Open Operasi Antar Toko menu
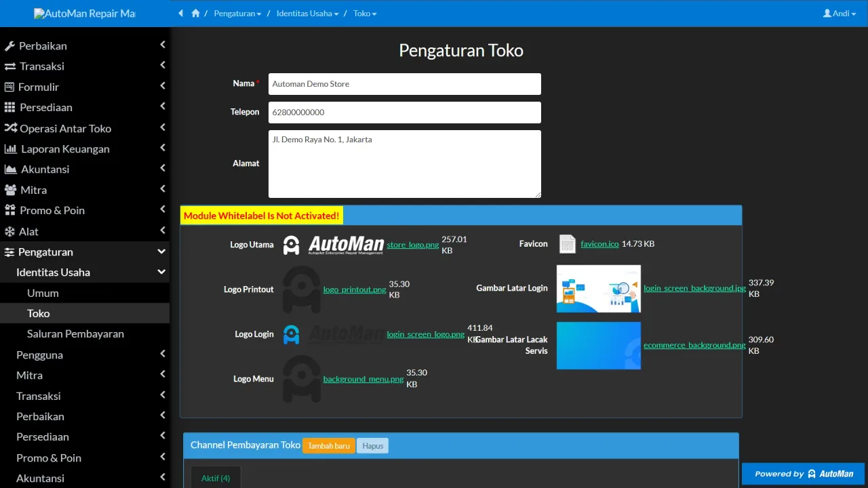Screen dimensions: 868x488 pyautogui.click(x=85, y=128)
